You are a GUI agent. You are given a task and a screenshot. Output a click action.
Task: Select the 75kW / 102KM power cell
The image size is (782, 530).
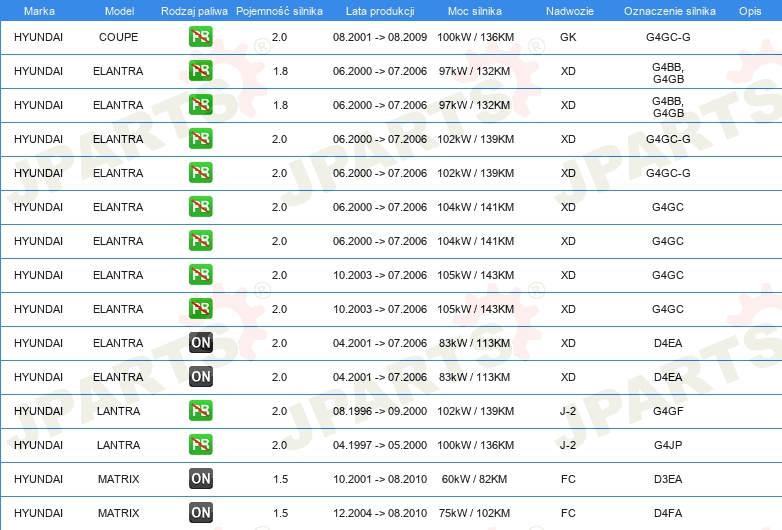[474, 513]
